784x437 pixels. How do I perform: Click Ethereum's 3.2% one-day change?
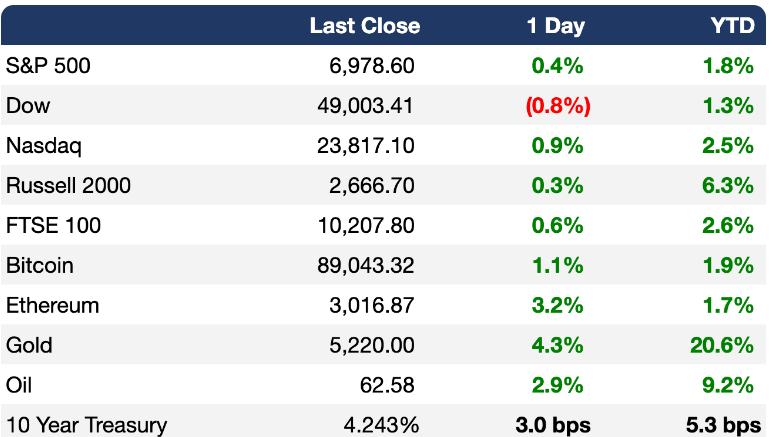558,306
